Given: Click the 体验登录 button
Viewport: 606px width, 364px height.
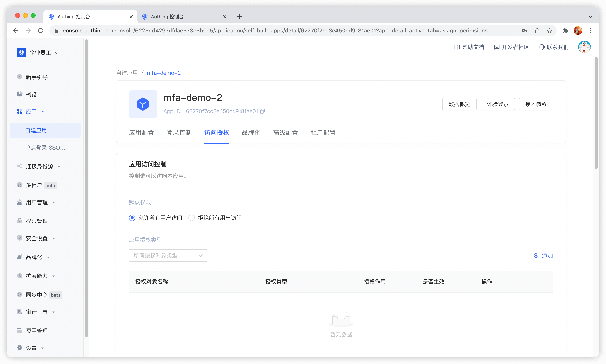Looking at the screenshot, I should coord(497,104).
